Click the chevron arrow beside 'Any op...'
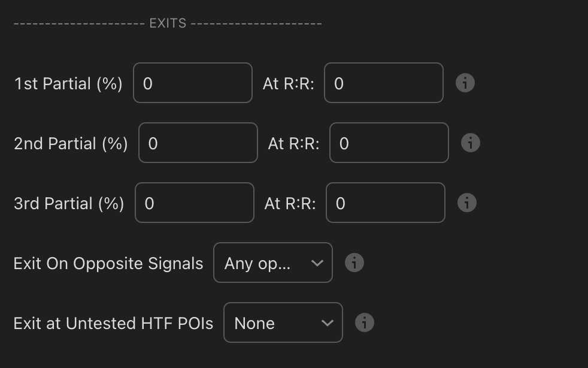 (317, 263)
